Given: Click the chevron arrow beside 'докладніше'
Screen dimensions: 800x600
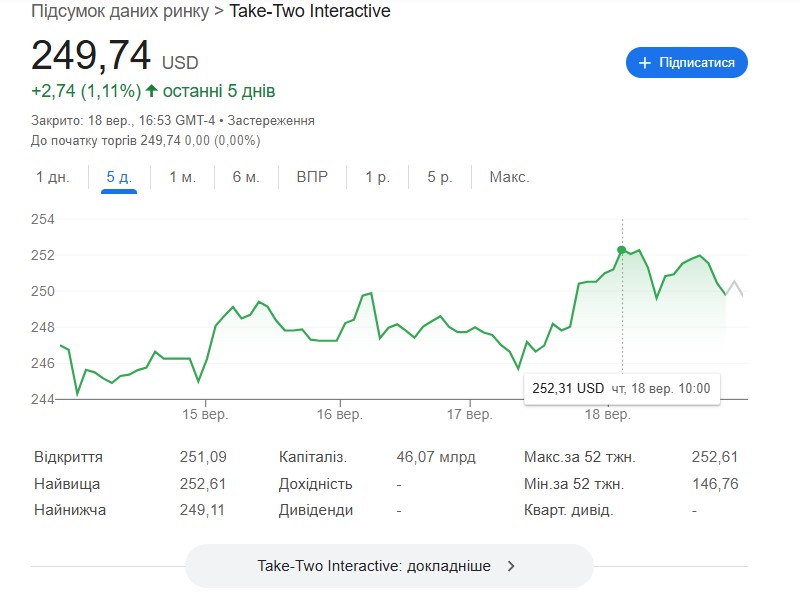Looking at the screenshot, I should 511,566.
